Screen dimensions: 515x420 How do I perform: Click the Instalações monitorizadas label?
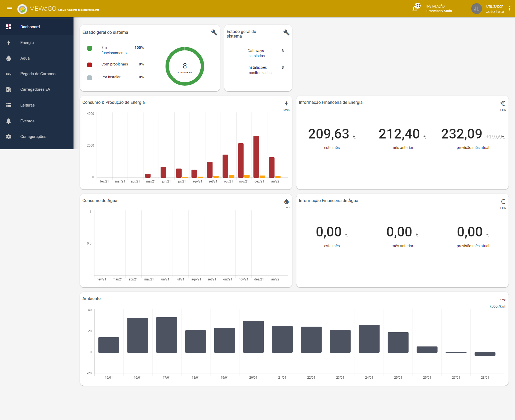pos(259,70)
